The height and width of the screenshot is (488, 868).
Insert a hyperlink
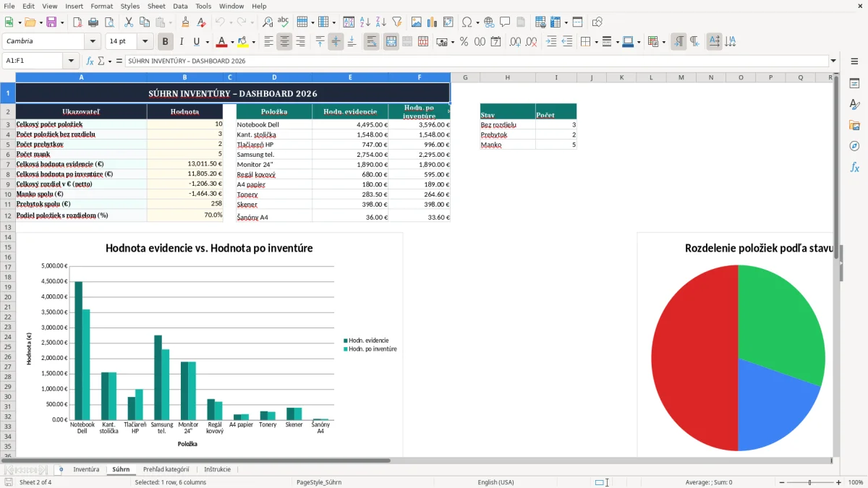coord(489,22)
